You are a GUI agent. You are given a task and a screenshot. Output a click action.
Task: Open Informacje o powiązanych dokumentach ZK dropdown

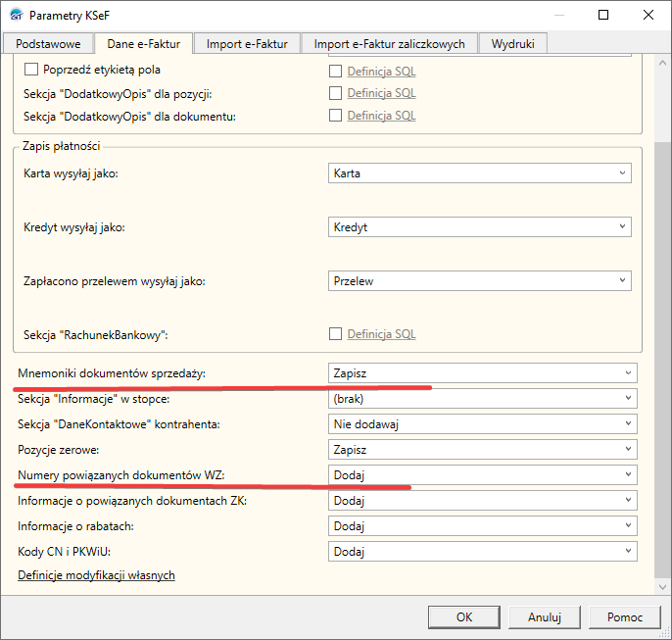click(483, 500)
